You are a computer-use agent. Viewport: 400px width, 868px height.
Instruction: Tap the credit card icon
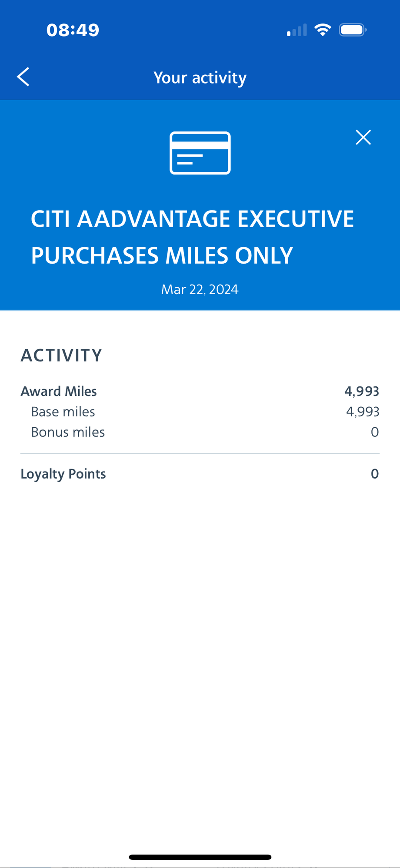click(x=200, y=153)
